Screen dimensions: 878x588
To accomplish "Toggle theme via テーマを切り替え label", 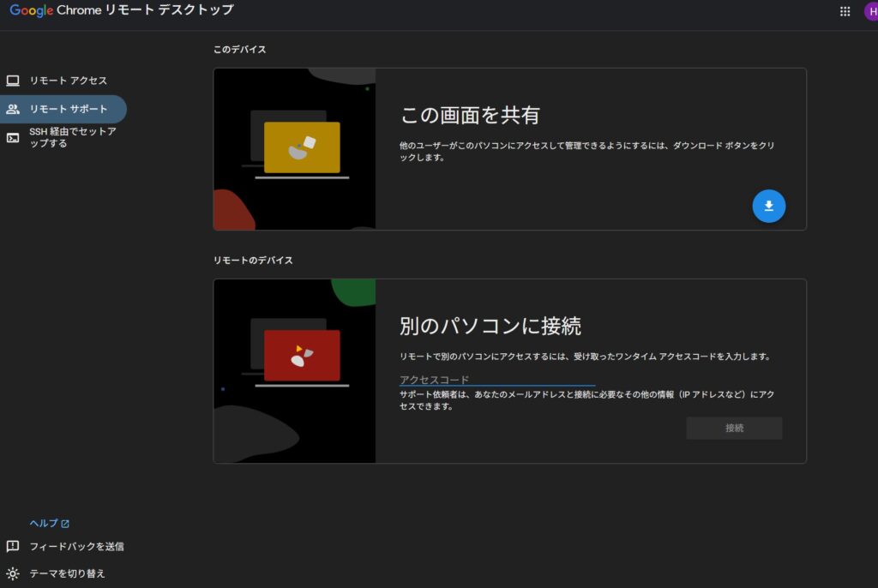I will [68, 573].
